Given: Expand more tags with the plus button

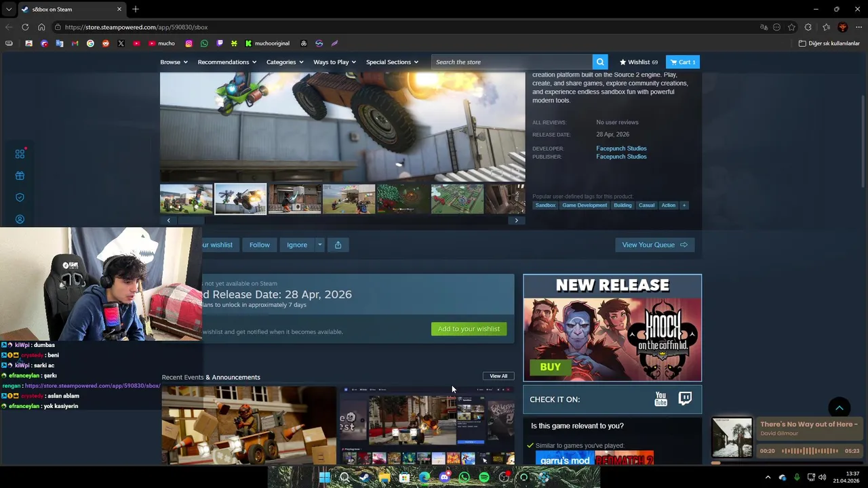Looking at the screenshot, I should click(x=684, y=205).
